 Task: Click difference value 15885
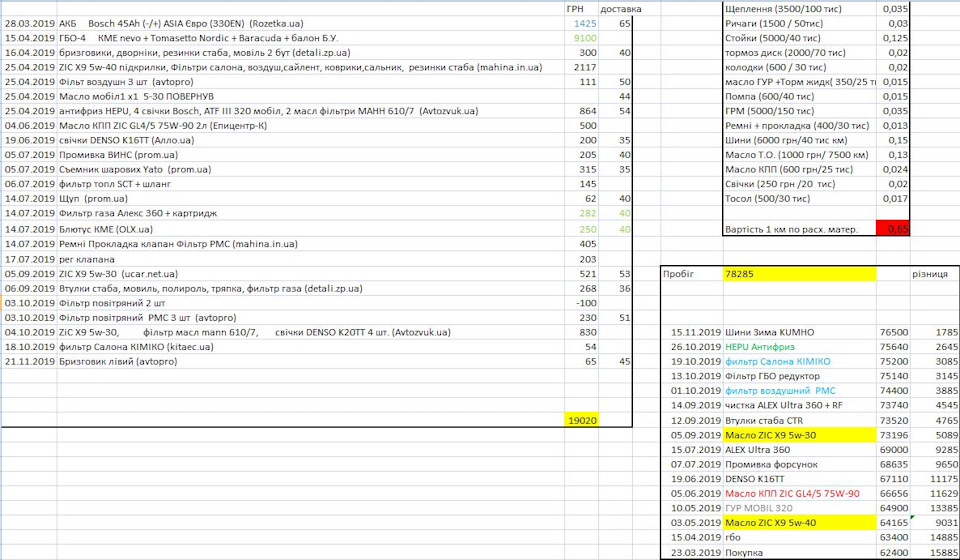click(935, 553)
